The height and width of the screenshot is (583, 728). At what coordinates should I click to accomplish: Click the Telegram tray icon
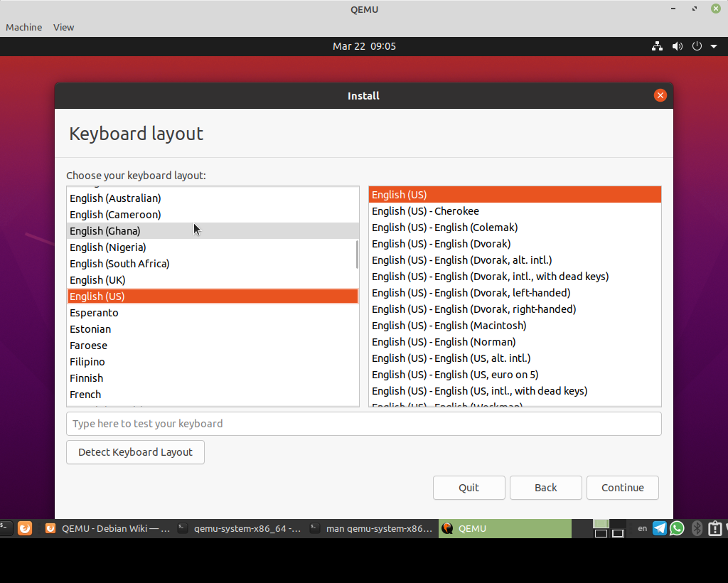tap(659, 528)
